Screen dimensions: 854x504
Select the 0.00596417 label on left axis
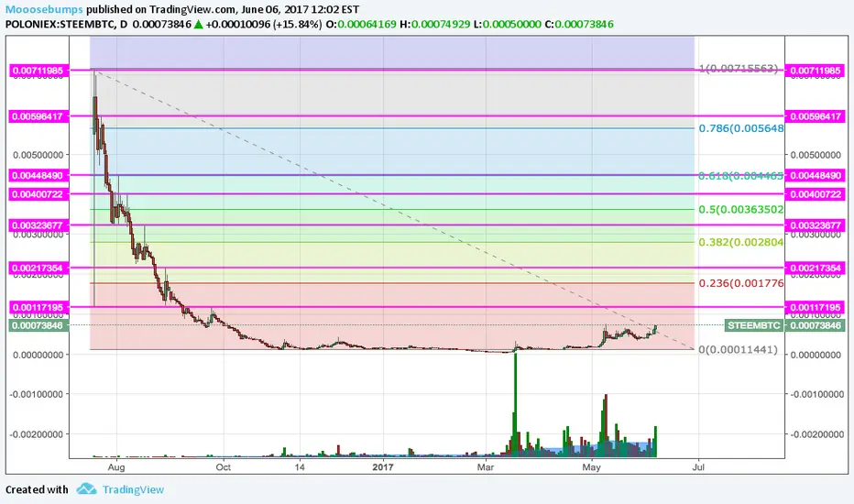(38, 116)
